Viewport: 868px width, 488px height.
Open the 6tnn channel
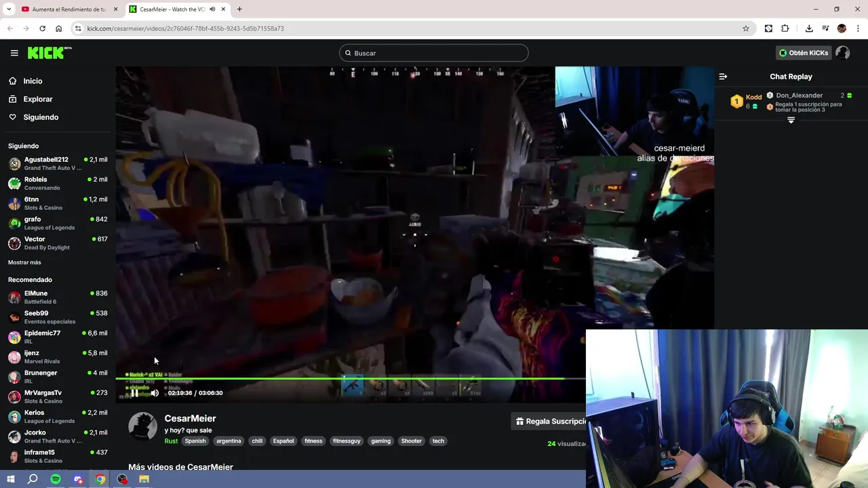click(58, 203)
